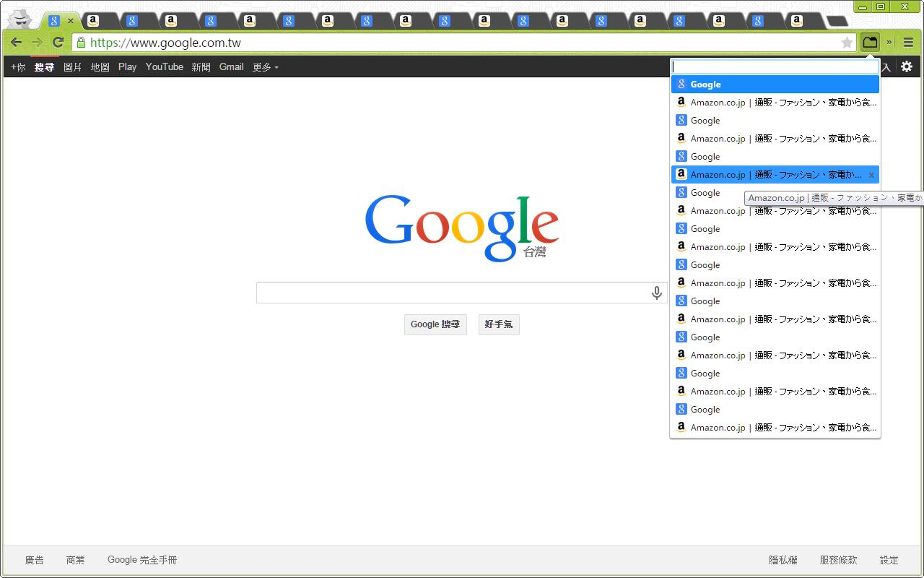
Task: Click the green padlock in the address bar
Action: (81, 43)
